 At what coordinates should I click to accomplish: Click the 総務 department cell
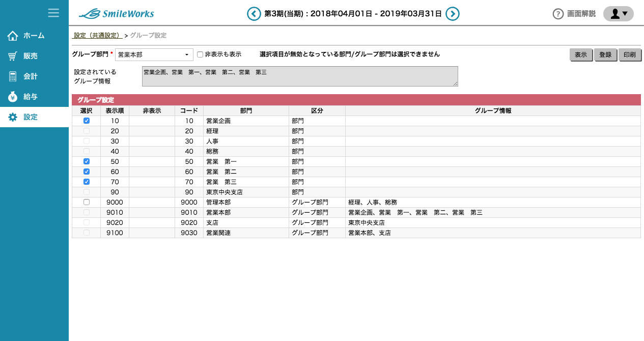point(246,151)
